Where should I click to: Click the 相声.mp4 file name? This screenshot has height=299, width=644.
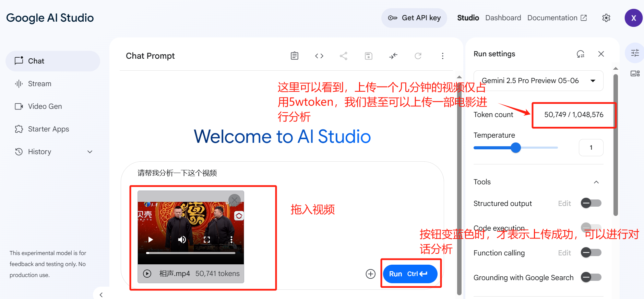(175, 274)
